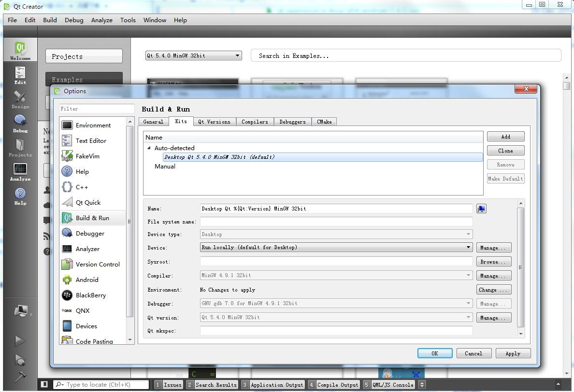Open the Compile Output pane
The height and width of the screenshot is (392, 574).
pyautogui.click(x=333, y=385)
